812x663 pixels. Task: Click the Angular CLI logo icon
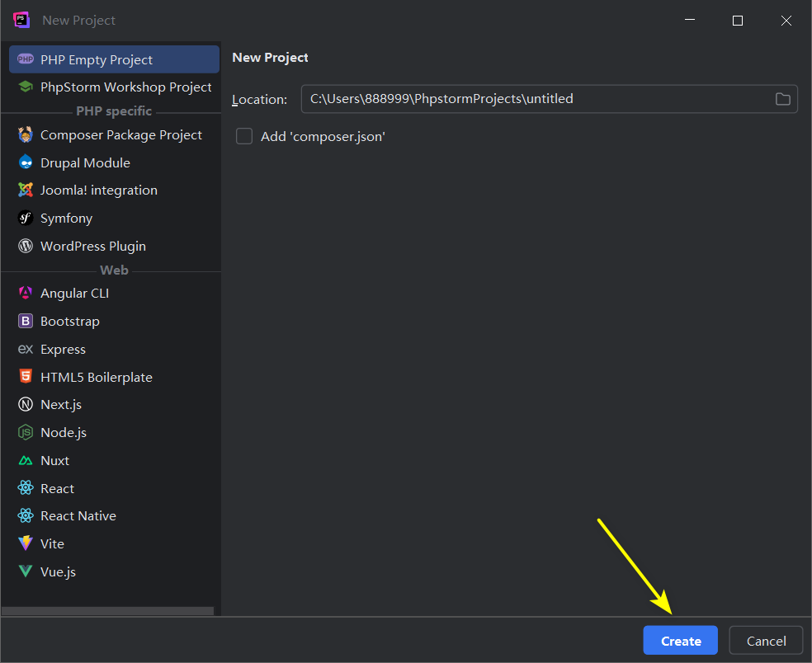pos(26,293)
